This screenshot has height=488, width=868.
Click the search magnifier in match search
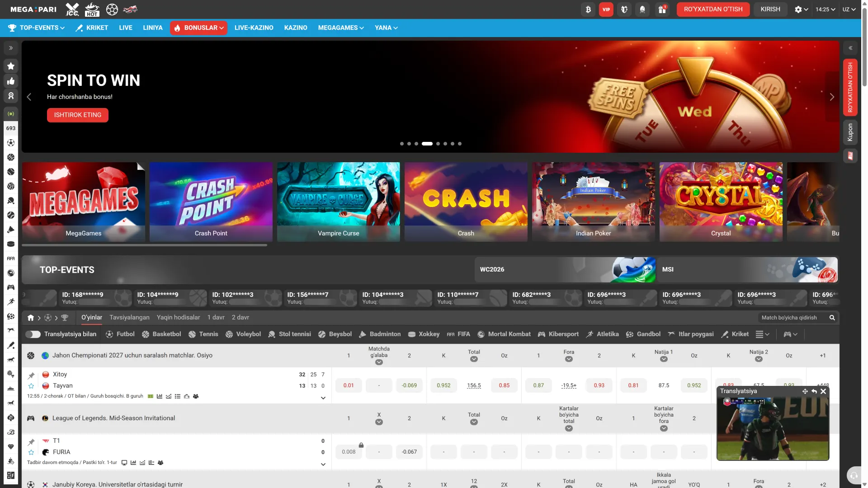pos(832,318)
